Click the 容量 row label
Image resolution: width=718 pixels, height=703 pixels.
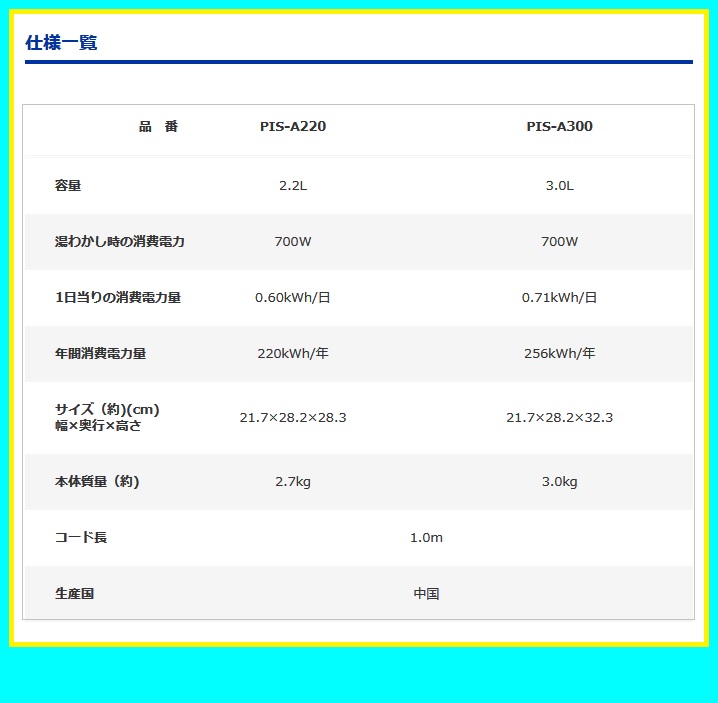(68, 185)
